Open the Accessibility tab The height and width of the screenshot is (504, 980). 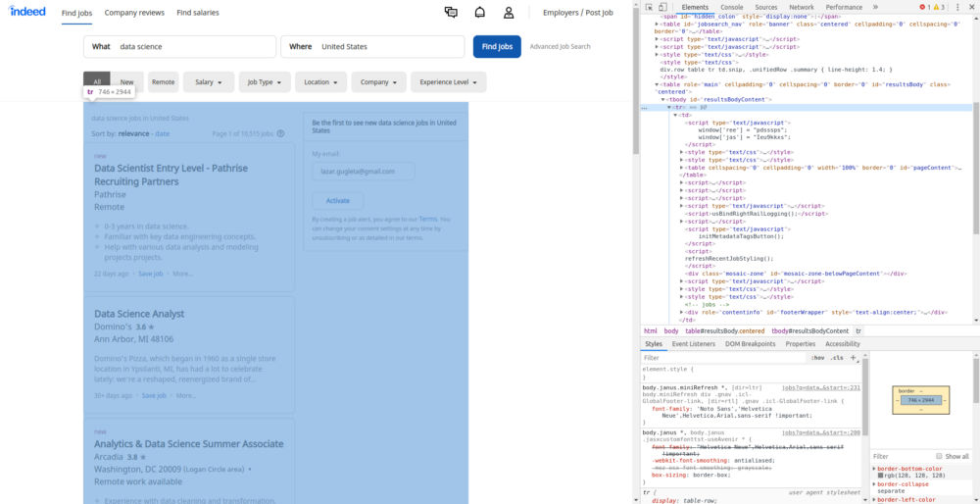(x=843, y=344)
